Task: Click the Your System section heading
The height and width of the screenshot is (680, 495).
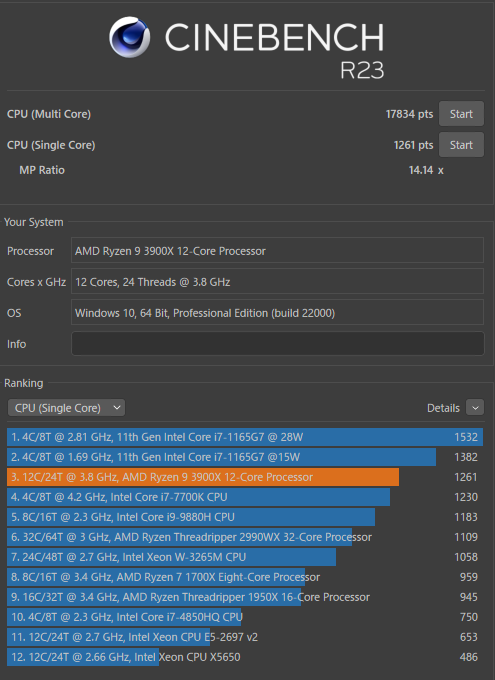Action: click(33, 222)
